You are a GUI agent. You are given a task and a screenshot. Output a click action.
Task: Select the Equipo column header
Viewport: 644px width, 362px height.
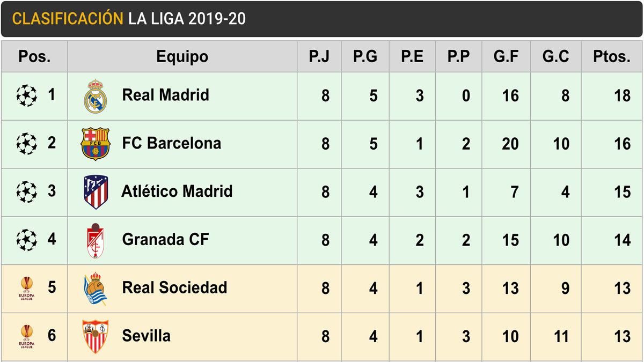[182, 57]
